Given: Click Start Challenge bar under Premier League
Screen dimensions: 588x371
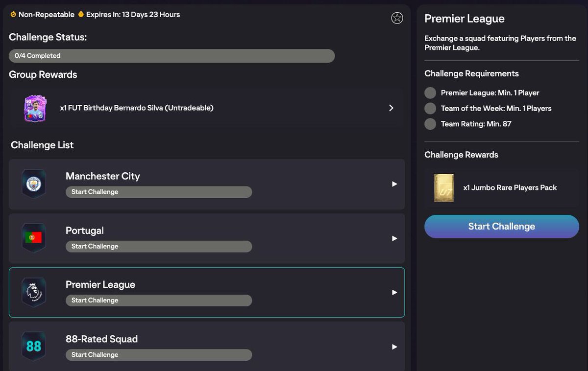Looking at the screenshot, I should pyautogui.click(x=159, y=301).
